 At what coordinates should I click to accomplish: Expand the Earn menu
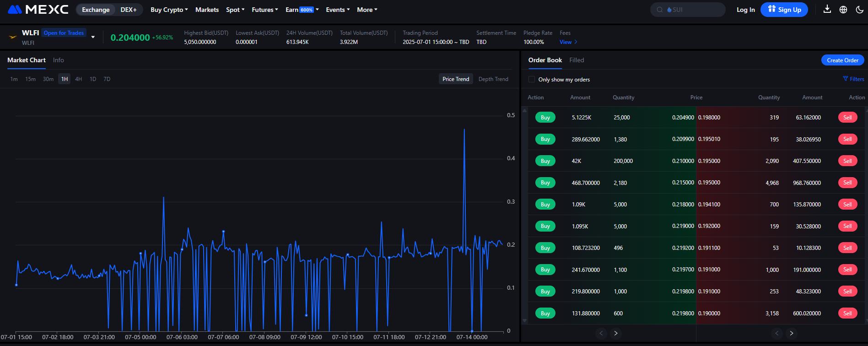[x=302, y=10]
